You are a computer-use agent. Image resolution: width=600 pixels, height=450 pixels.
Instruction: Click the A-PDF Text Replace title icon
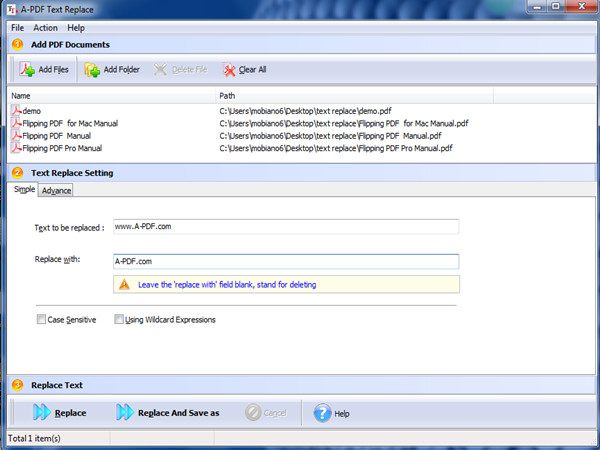point(12,9)
